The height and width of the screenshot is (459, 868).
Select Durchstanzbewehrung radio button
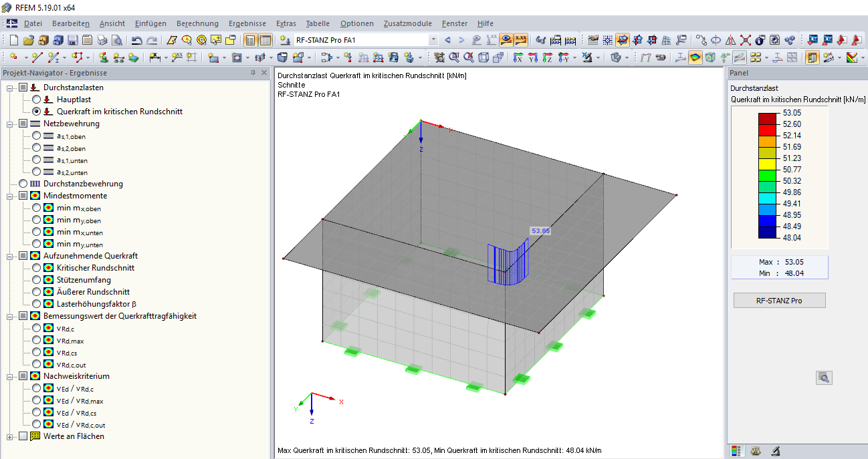click(x=23, y=184)
